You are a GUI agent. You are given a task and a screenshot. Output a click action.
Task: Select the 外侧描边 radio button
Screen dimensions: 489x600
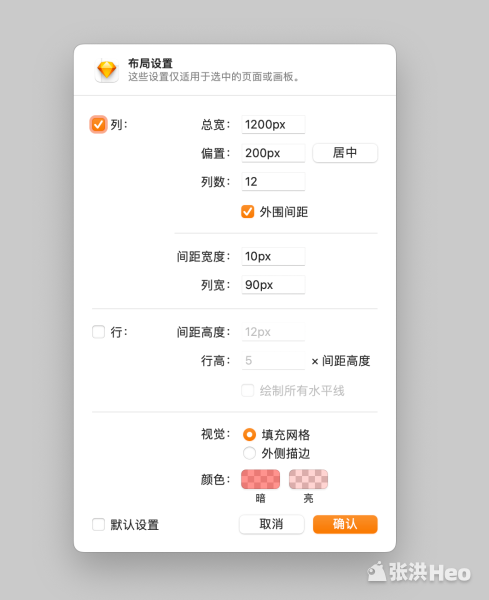tap(249, 453)
